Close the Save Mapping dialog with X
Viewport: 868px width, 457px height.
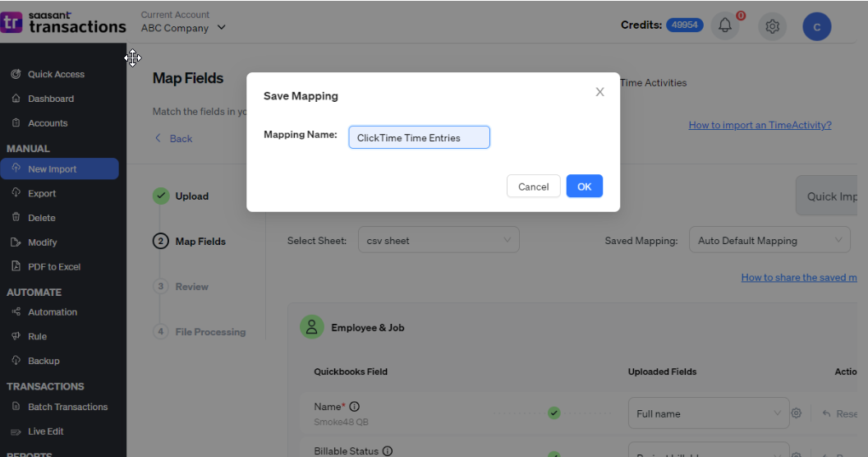[x=599, y=92]
